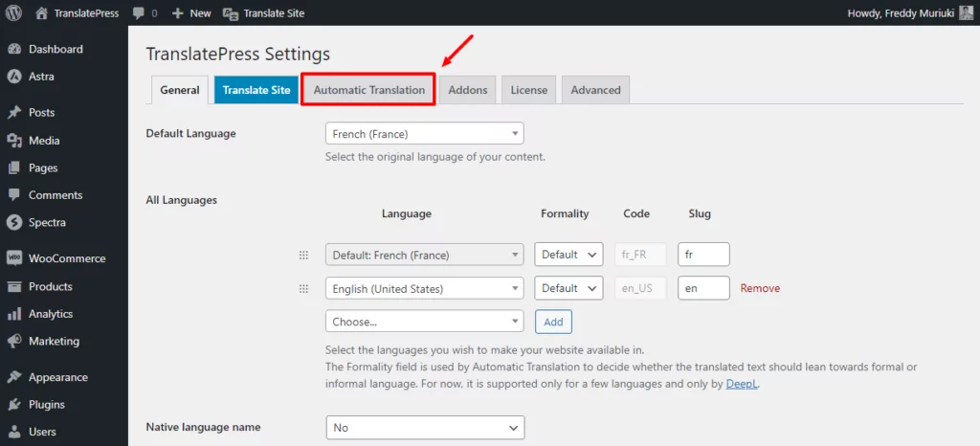
Task: Click the Slug column header
Action: [x=700, y=213]
